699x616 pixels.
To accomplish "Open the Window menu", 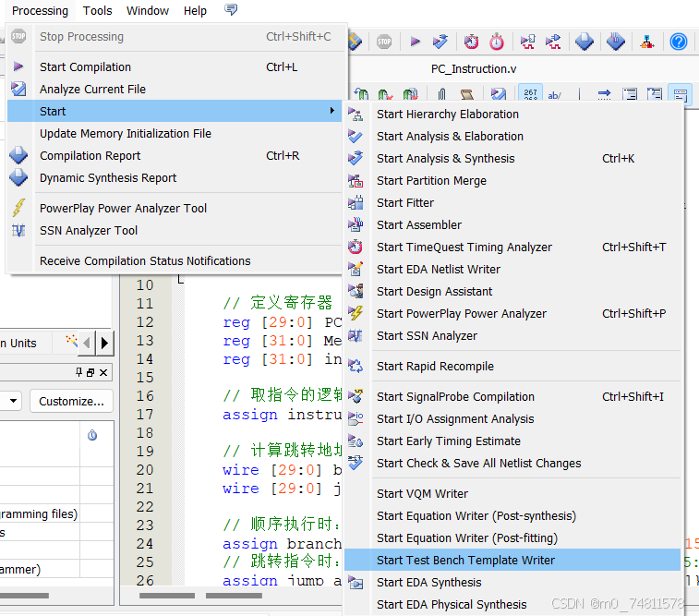I will (148, 11).
